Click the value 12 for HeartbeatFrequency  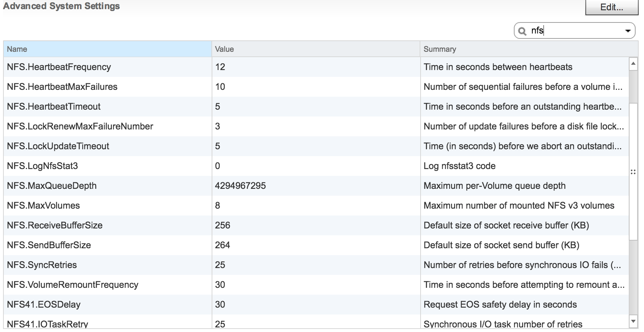[x=220, y=67]
